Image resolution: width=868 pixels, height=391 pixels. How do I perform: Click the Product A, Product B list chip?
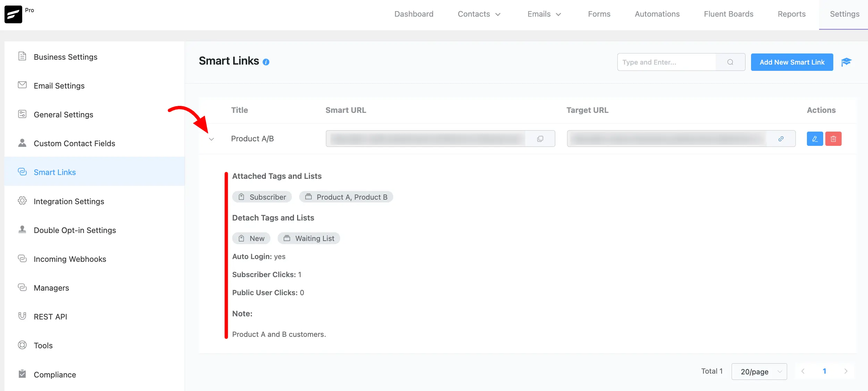coord(346,197)
